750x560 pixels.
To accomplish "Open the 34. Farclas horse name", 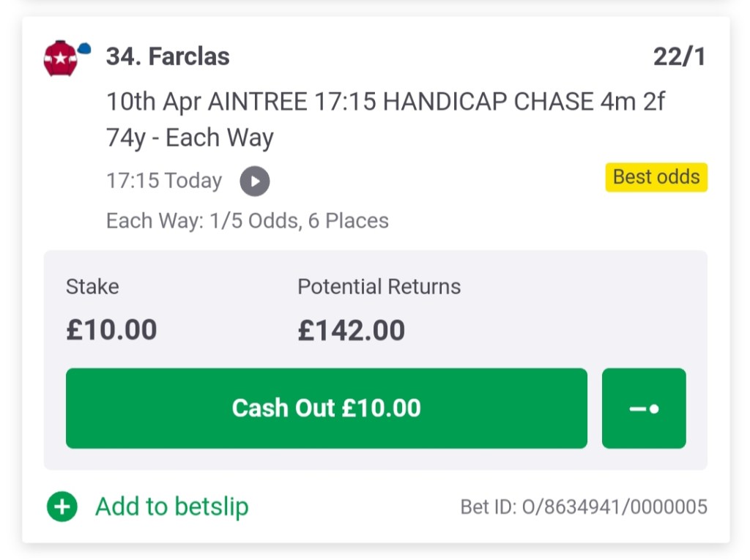I will pyautogui.click(x=168, y=56).
